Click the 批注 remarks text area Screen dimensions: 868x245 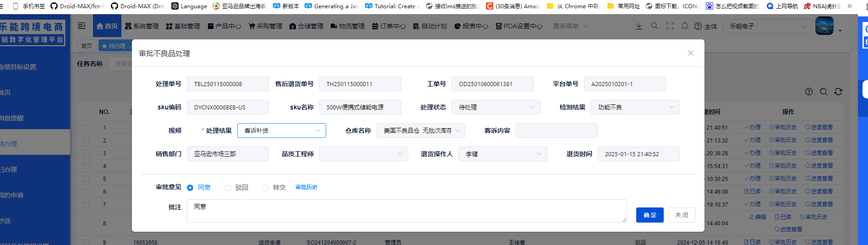click(406, 211)
